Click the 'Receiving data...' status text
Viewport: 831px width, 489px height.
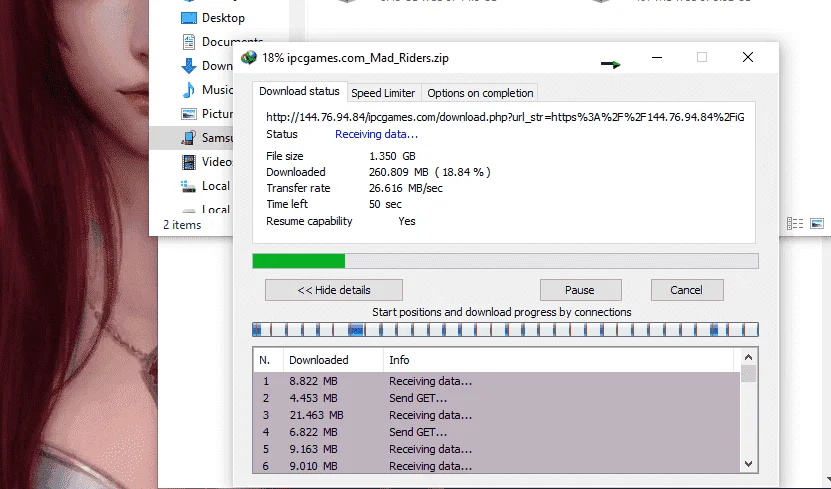[376, 134]
